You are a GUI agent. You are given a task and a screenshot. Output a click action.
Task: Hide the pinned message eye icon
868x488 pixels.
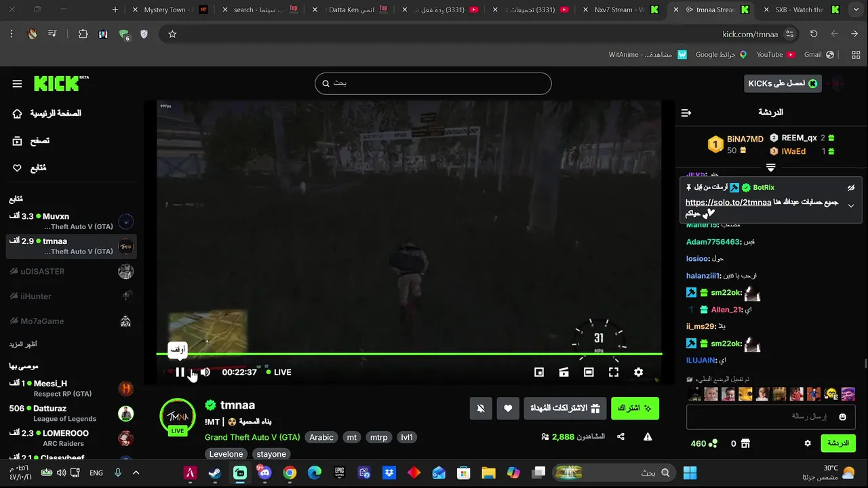tap(851, 188)
